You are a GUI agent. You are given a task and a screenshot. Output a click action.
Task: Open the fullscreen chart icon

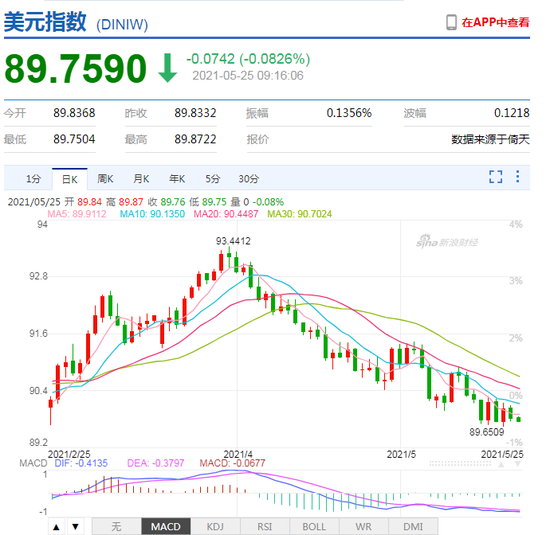[x=495, y=177]
